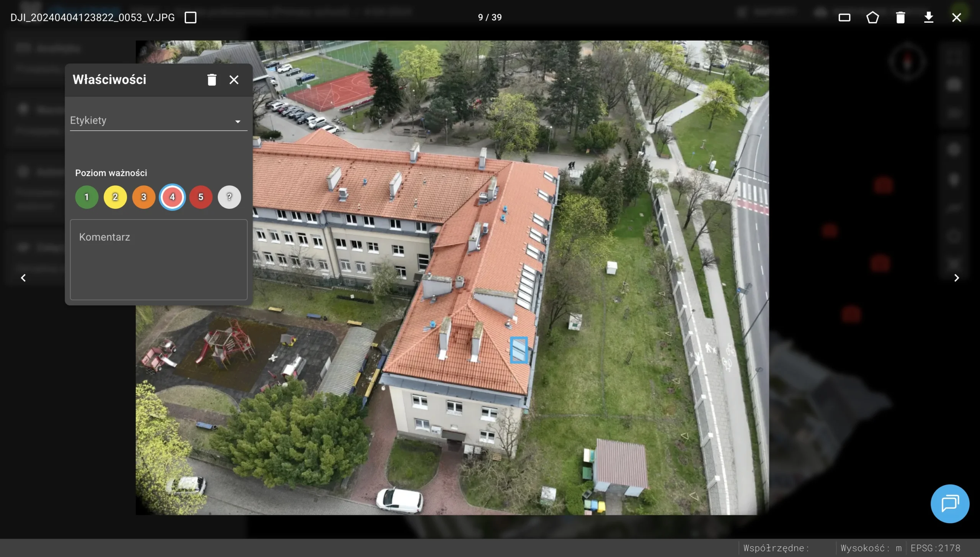Tick the checkbox beside the file name
The width and height of the screenshot is (980, 557).
click(x=191, y=18)
